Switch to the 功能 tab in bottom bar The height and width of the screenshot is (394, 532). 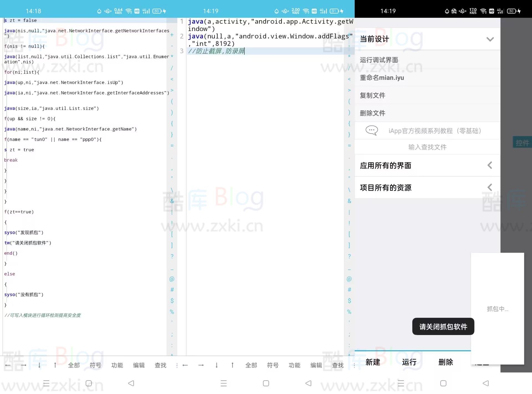point(117,365)
